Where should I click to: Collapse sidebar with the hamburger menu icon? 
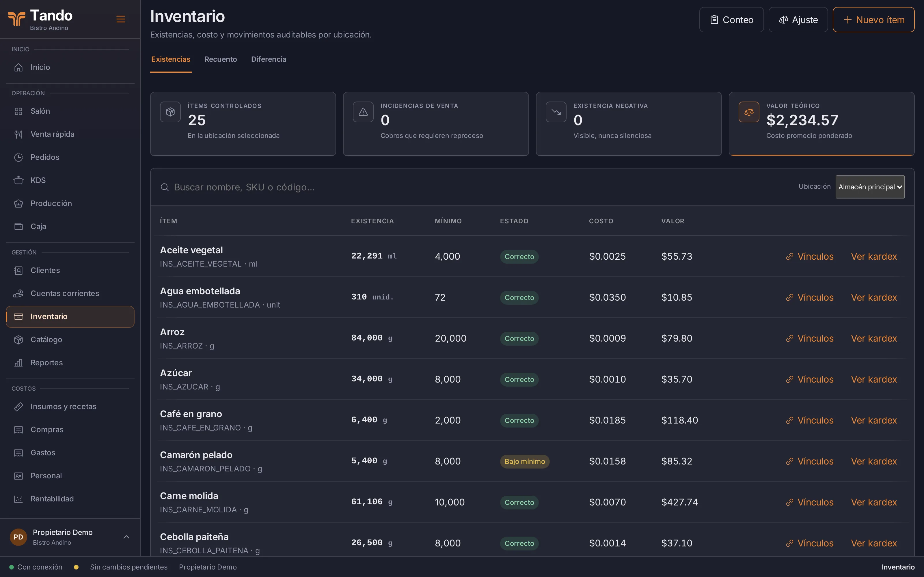121,19
